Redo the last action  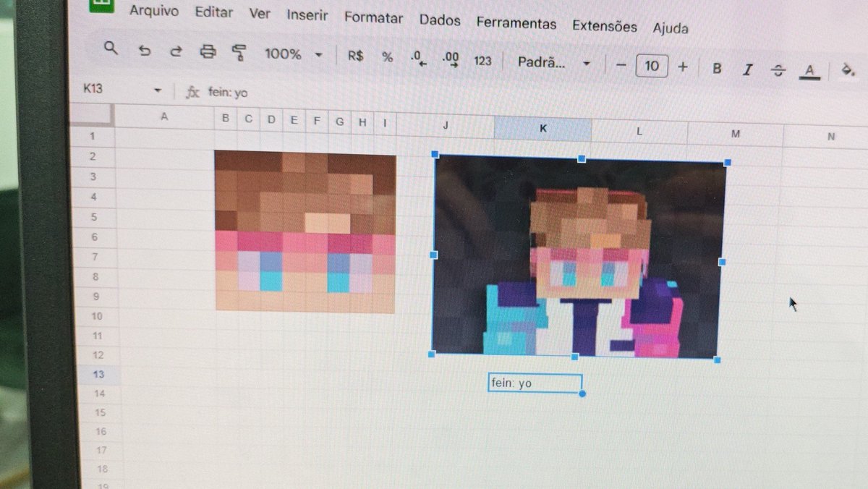(x=176, y=51)
